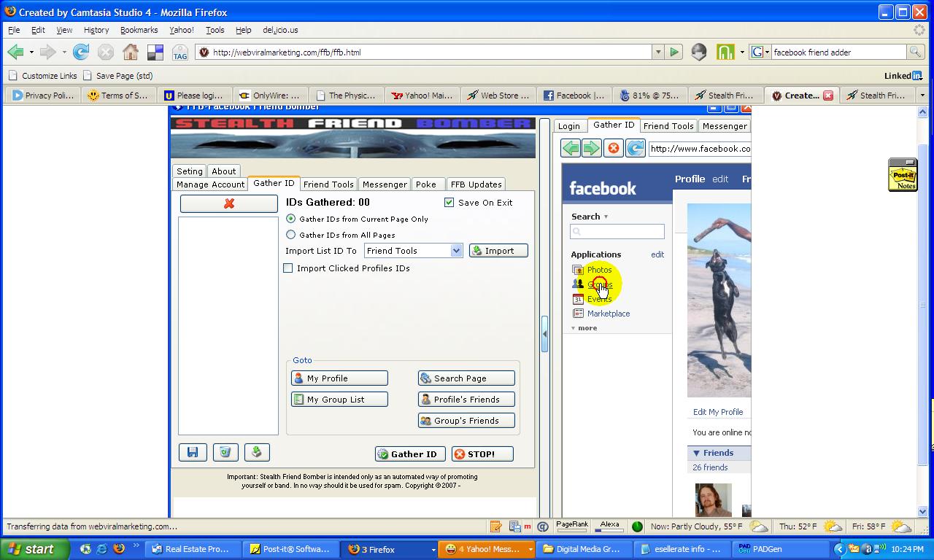
Task: Open the About tab
Action: click(224, 171)
